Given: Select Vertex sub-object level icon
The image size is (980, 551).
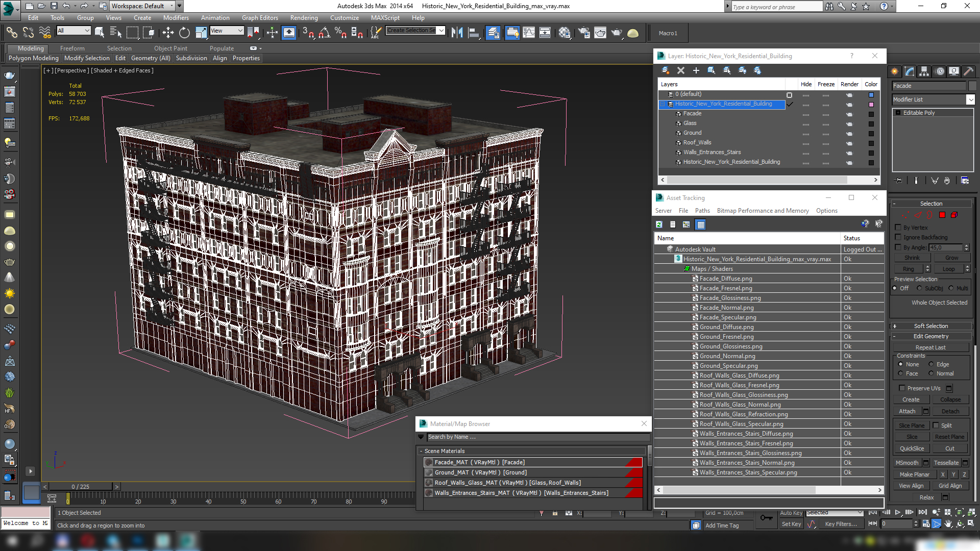Looking at the screenshot, I should click(905, 215).
